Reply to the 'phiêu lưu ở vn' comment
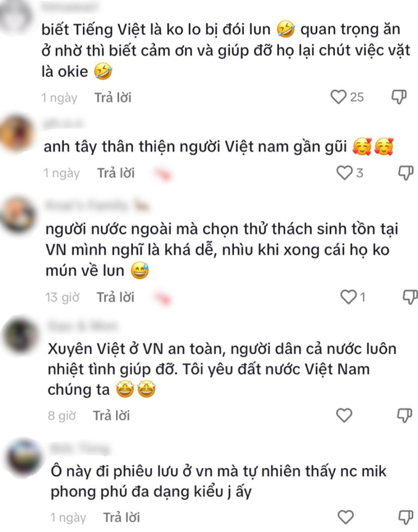Image resolution: width=418 pixels, height=532 pixels. (x=121, y=517)
